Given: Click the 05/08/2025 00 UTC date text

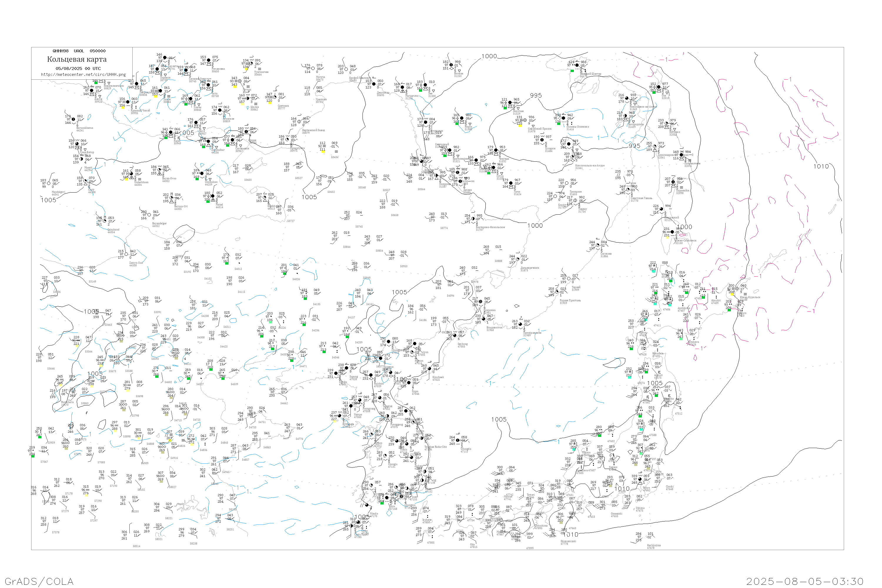Looking at the screenshot, I should point(78,69).
